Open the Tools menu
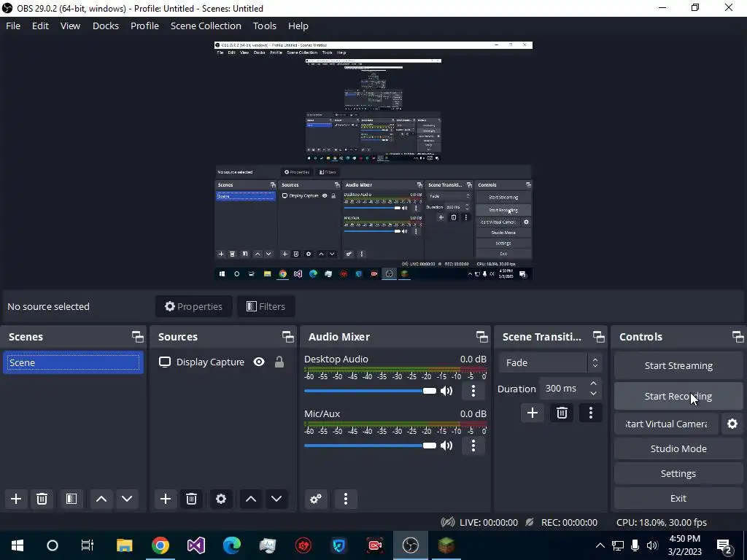The image size is (747, 560). [x=264, y=26]
